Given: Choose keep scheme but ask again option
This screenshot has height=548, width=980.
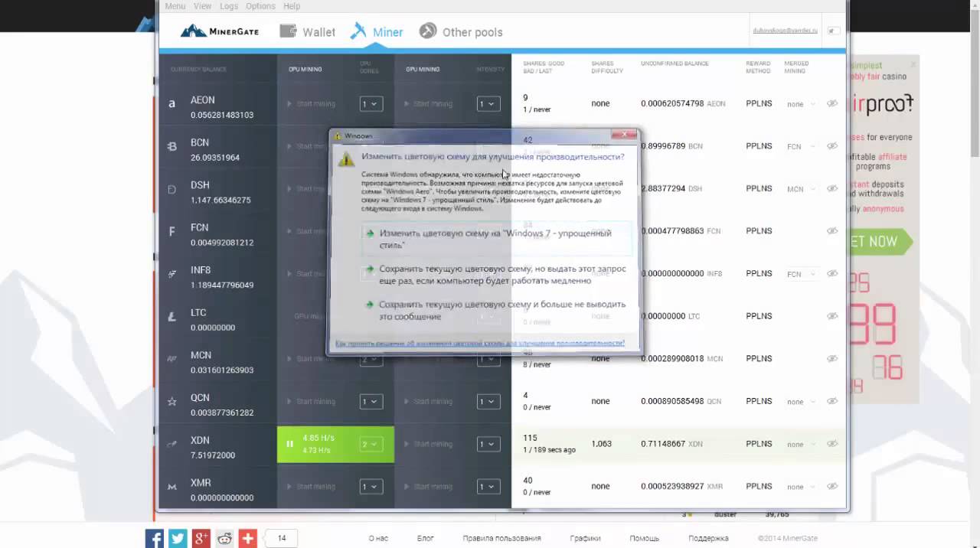Looking at the screenshot, I should [x=496, y=275].
